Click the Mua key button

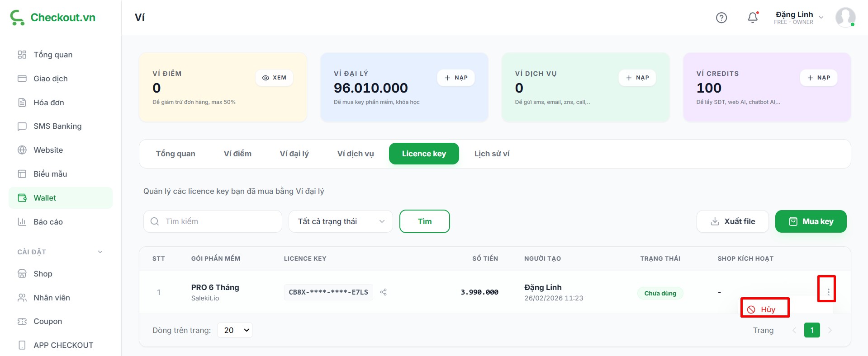811,221
